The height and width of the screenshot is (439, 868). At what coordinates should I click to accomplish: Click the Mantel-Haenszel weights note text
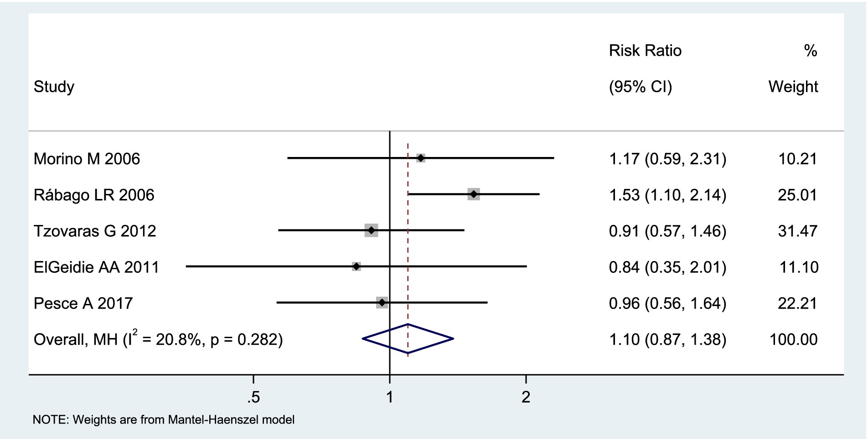(x=163, y=419)
